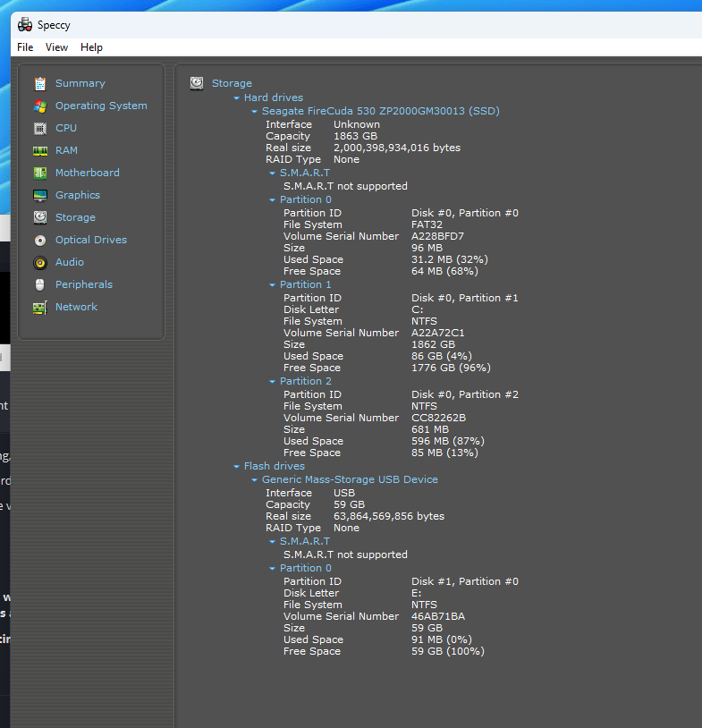
Task: Click the Motherboard icon in sidebar
Action: [40, 174]
